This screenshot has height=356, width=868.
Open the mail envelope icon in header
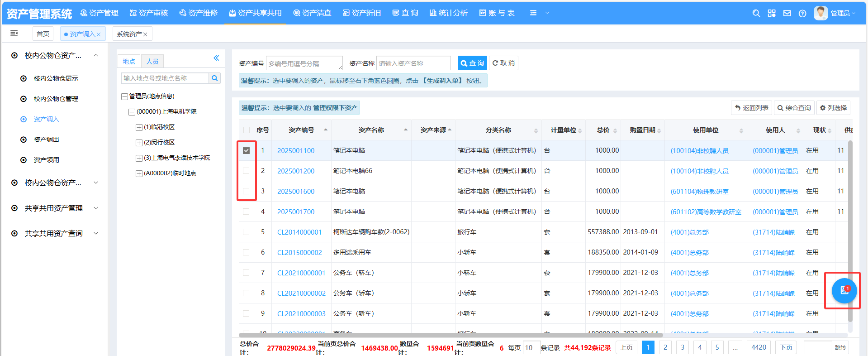[x=787, y=13]
